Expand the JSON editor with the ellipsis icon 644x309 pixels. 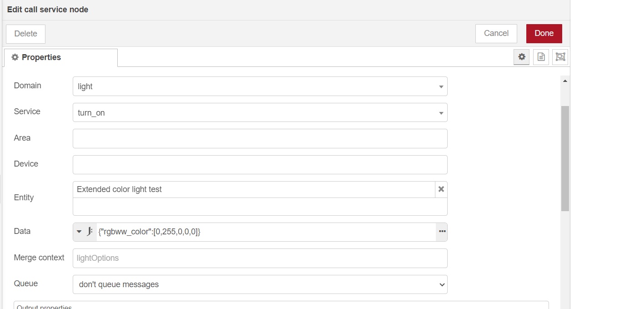[x=441, y=232]
